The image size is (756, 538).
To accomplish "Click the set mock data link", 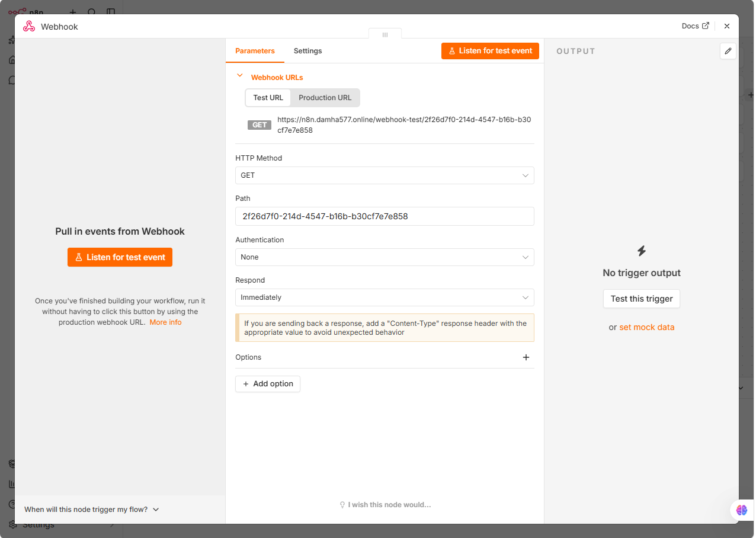I will point(646,327).
